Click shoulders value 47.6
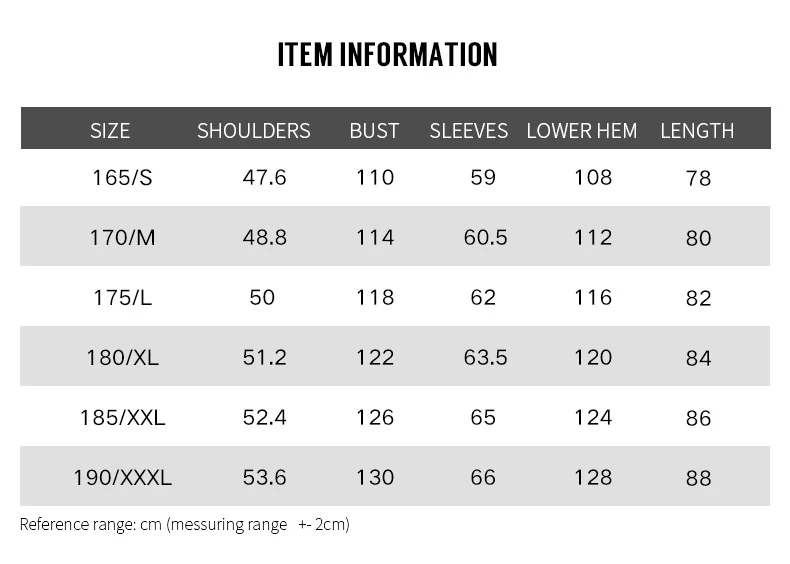The image size is (790, 564). click(x=265, y=177)
